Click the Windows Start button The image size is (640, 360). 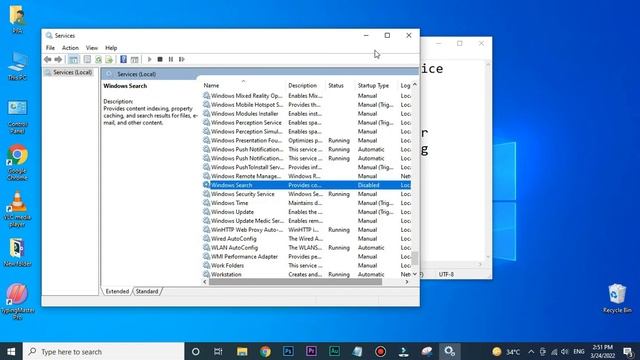click(11, 351)
